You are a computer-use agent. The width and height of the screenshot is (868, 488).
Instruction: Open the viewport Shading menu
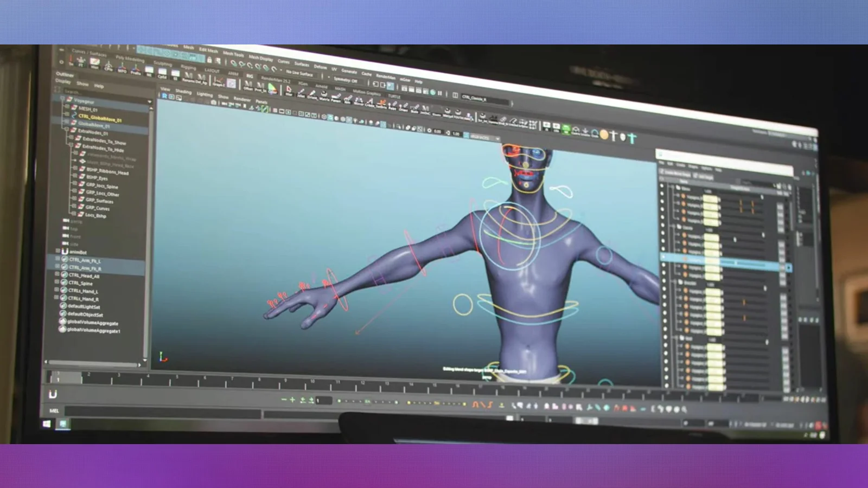click(183, 92)
